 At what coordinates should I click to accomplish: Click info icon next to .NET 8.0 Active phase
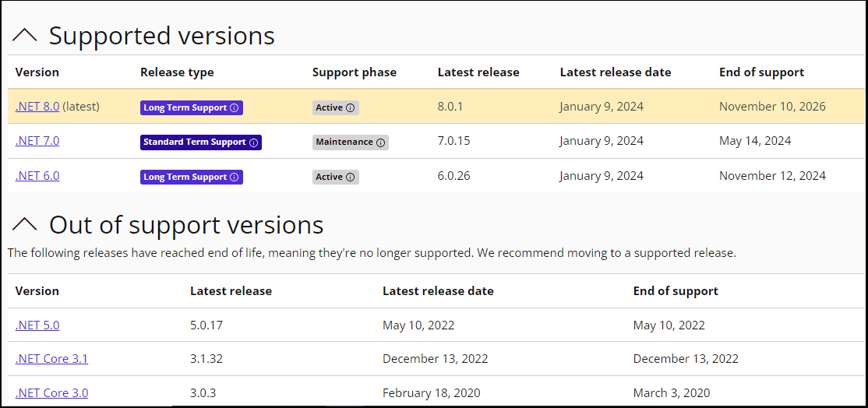350,107
